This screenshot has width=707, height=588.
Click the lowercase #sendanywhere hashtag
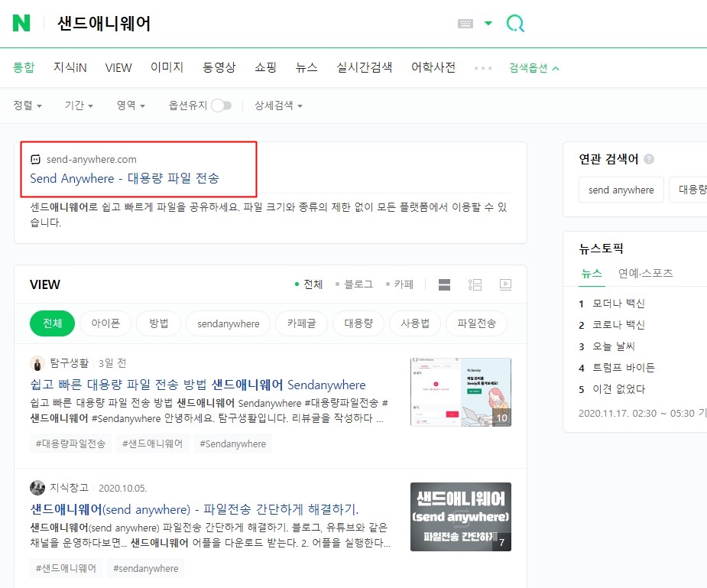pyautogui.click(x=146, y=568)
